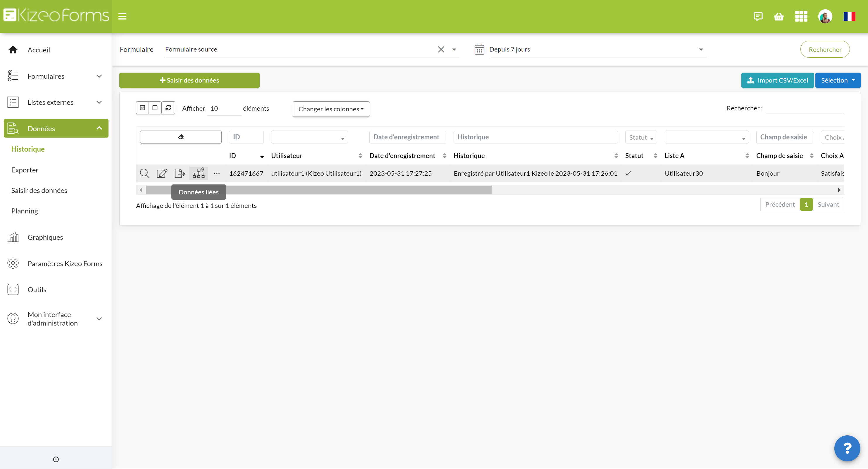868x469 pixels.
Task: Open the Liste A filter dropdown
Action: [707, 137]
